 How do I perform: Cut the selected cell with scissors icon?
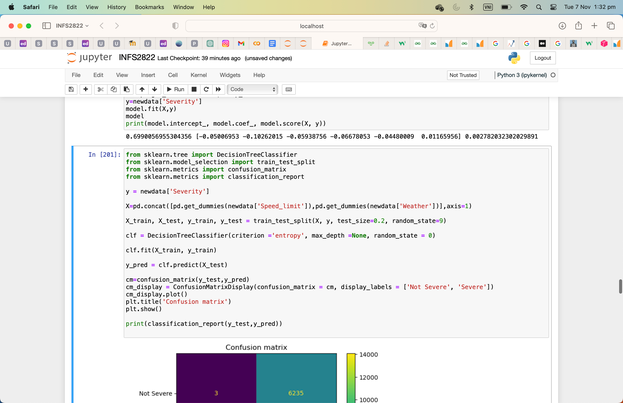click(x=101, y=89)
